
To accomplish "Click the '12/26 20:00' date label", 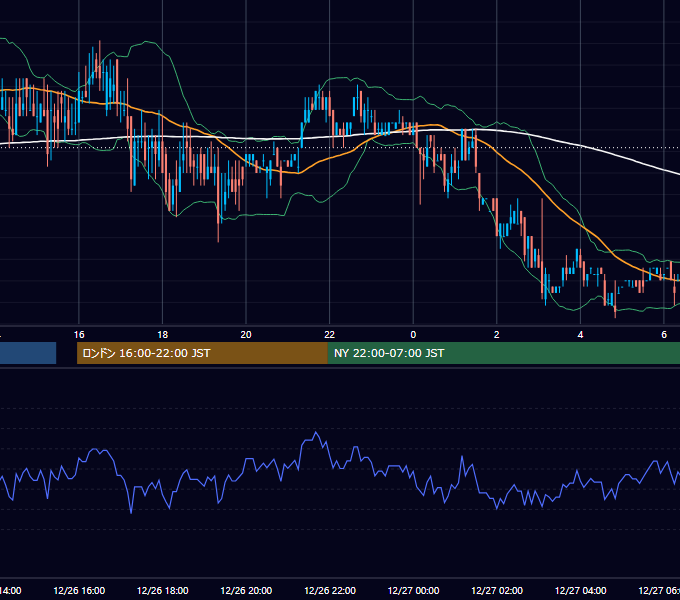I will 246,590.
